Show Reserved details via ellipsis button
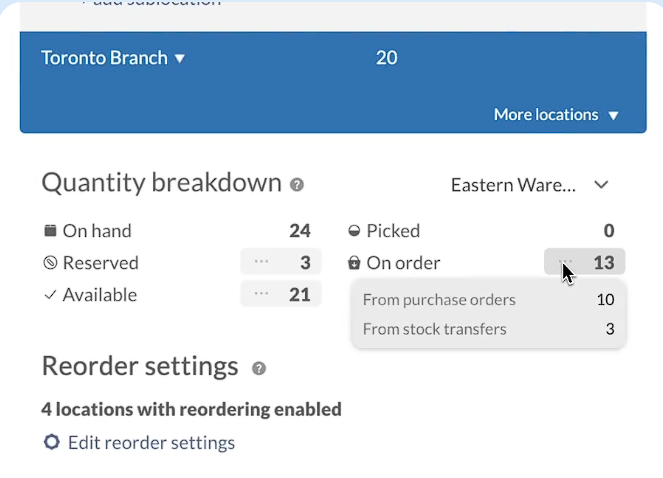 (261, 262)
